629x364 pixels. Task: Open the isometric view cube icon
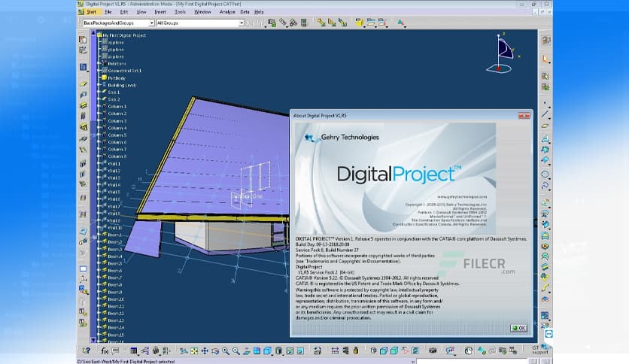click(268, 351)
